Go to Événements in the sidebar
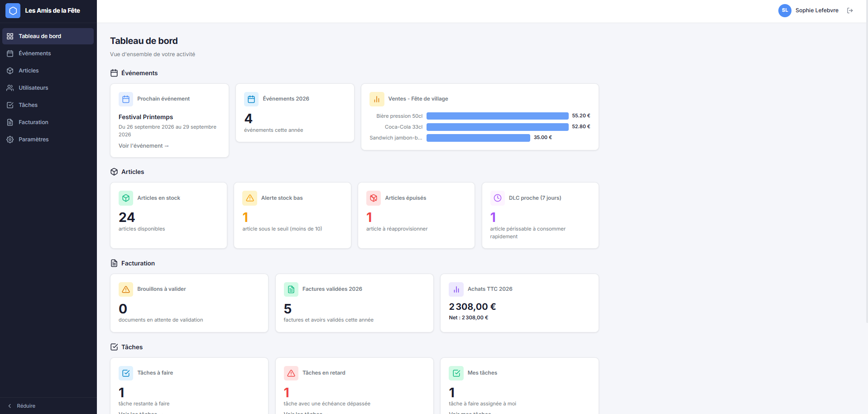Image resolution: width=868 pixels, height=414 pixels. (x=48, y=53)
